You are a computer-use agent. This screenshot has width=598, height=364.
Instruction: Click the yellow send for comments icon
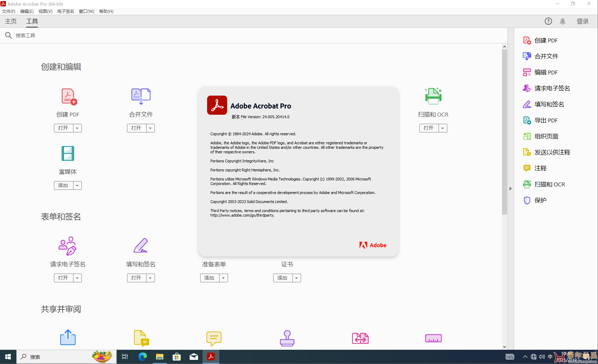(141, 338)
